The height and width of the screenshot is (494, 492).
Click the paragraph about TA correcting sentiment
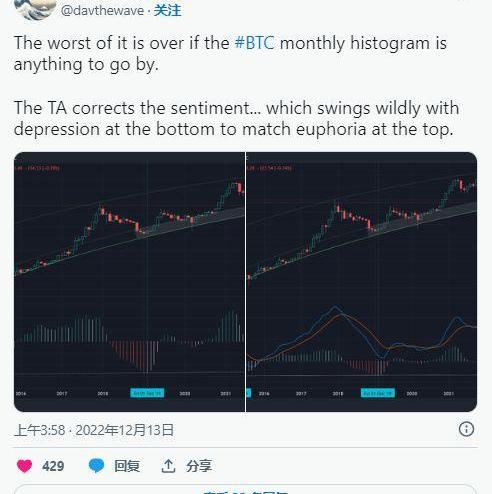click(237, 119)
